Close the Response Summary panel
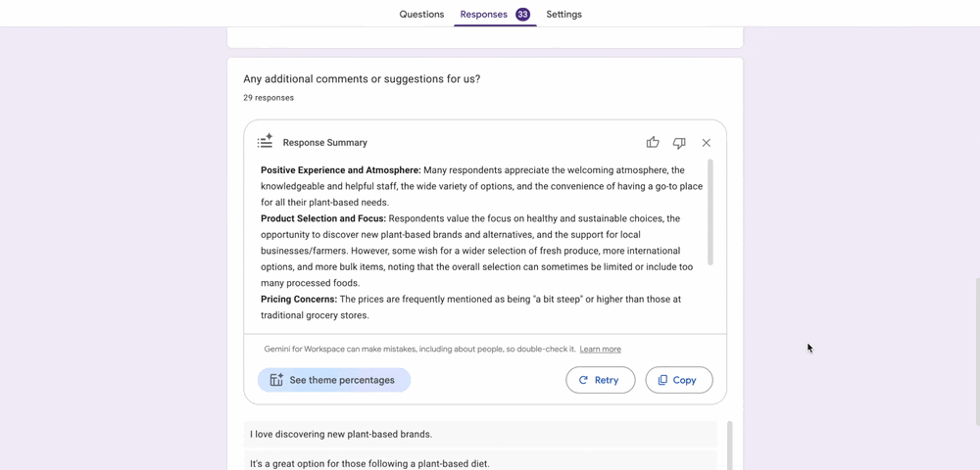980x470 pixels. pos(706,143)
